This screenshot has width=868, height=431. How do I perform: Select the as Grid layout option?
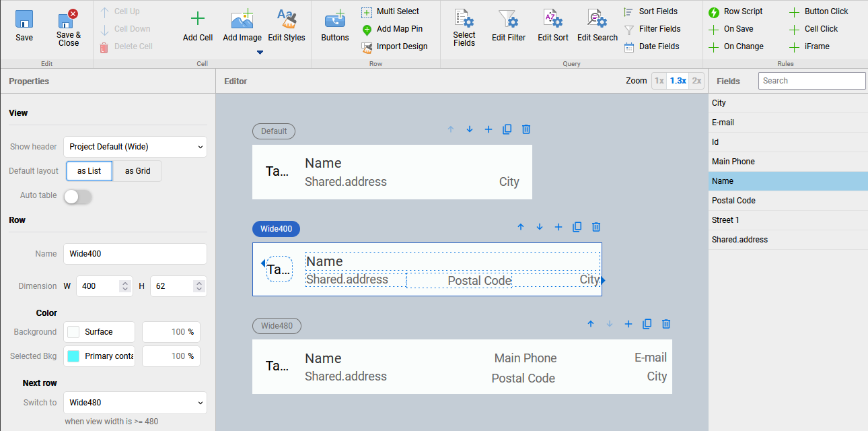pyautogui.click(x=137, y=171)
